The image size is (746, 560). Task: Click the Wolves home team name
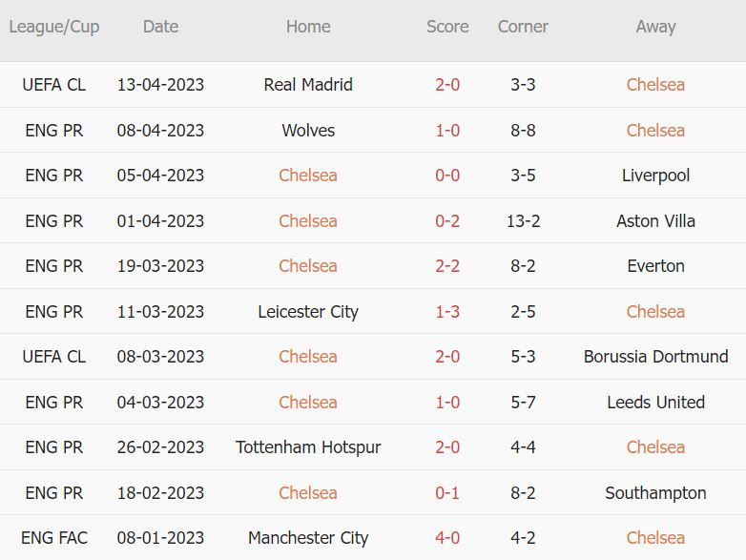[308, 130]
